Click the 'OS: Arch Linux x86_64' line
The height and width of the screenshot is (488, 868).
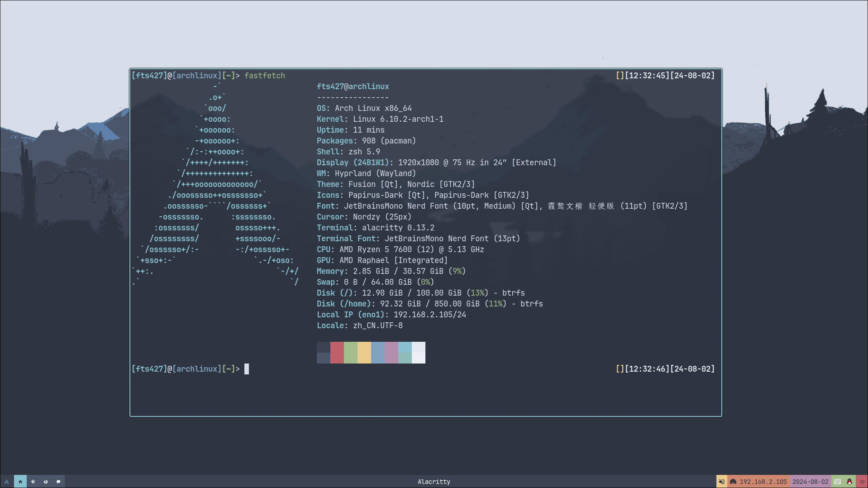364,108
